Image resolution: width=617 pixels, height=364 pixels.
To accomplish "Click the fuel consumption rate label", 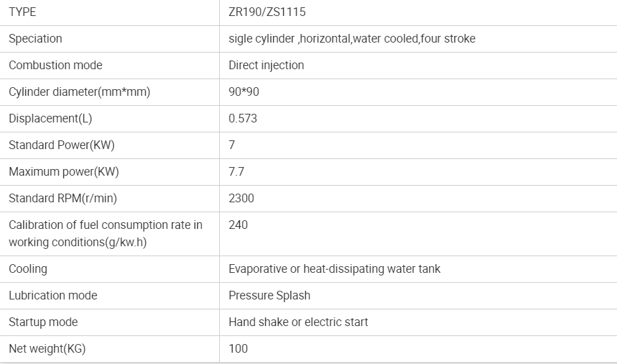I will [x=105, y=234].
